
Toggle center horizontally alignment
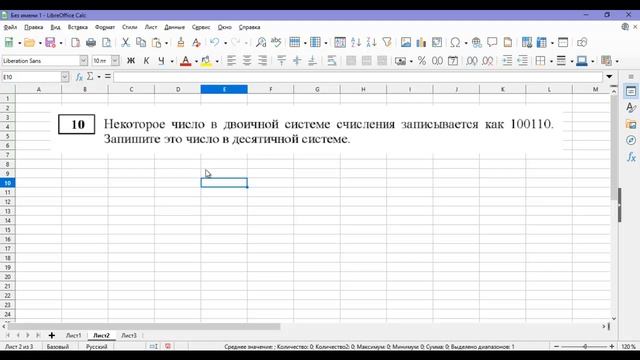[x=247, y=61]
